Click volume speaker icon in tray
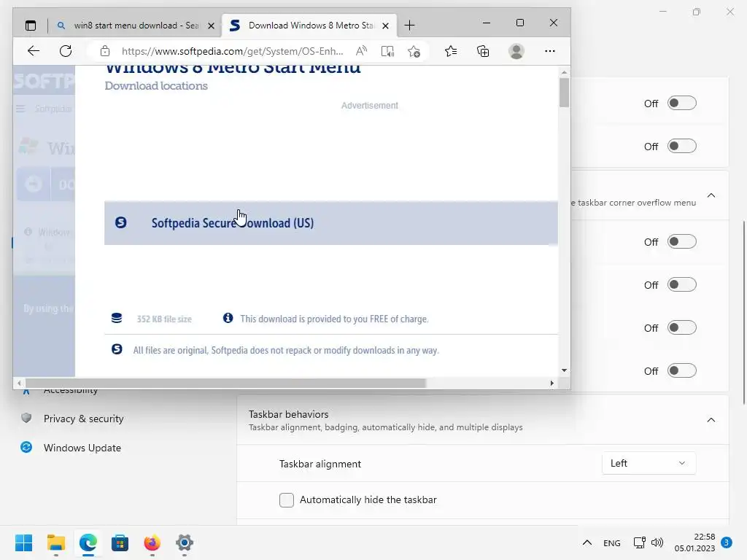 point(657,542)
